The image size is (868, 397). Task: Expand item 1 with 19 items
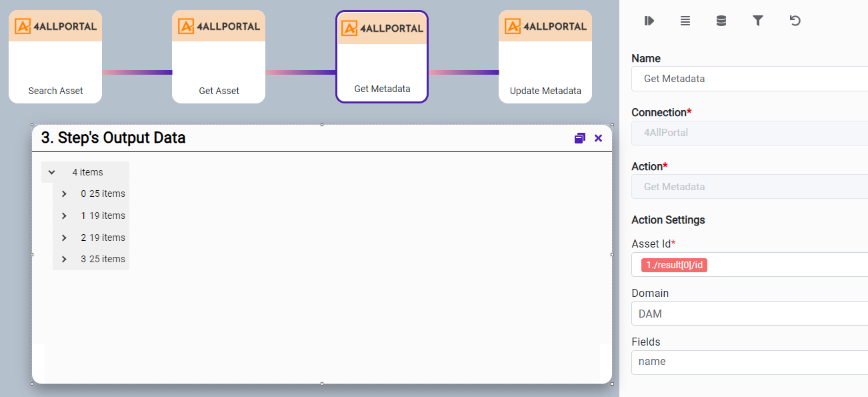pyautogui.click(x=64, y=216)
